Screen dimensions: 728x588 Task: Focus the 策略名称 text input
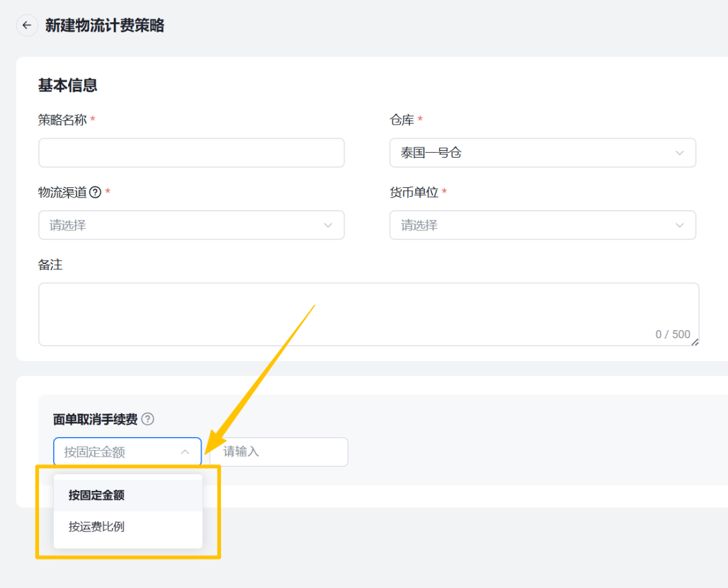tap(191, 153)
